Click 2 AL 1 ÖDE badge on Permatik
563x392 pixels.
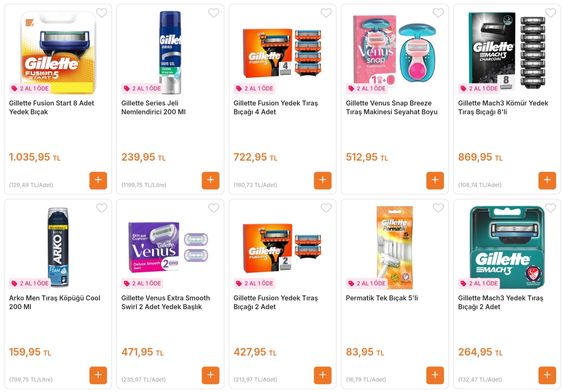click(367, 284)
